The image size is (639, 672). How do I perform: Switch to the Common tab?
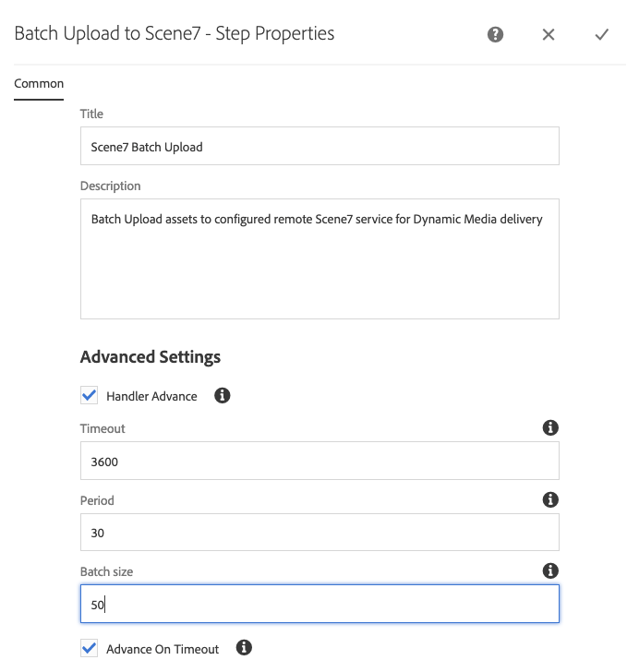pos(39,84)
